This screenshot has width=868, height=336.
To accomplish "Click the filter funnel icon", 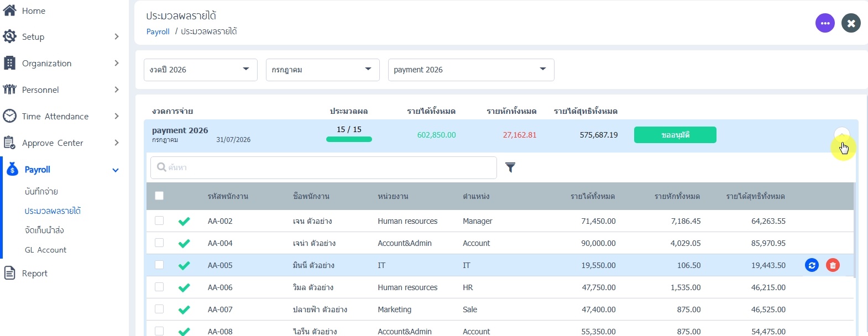I will pyautogui.click(x=510, y=167).
